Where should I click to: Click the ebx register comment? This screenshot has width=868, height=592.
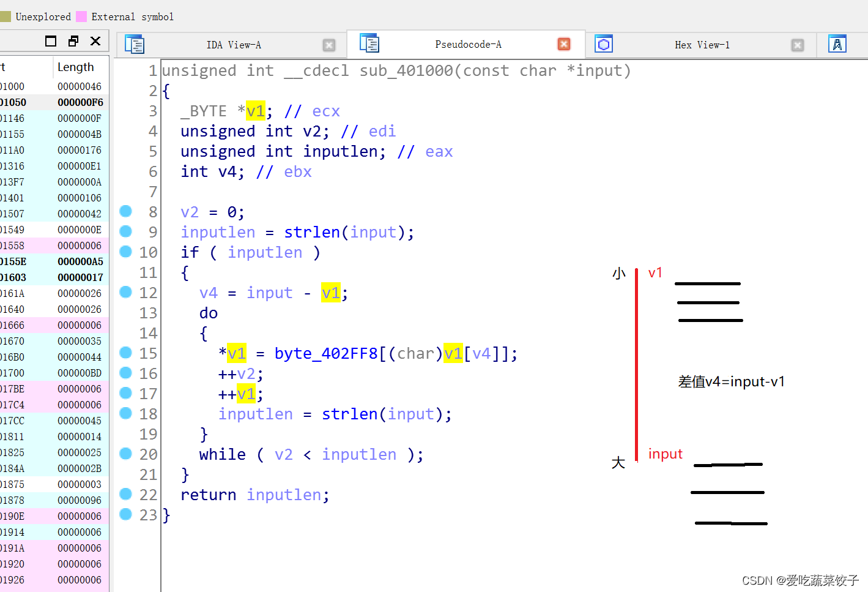(298, 171)
